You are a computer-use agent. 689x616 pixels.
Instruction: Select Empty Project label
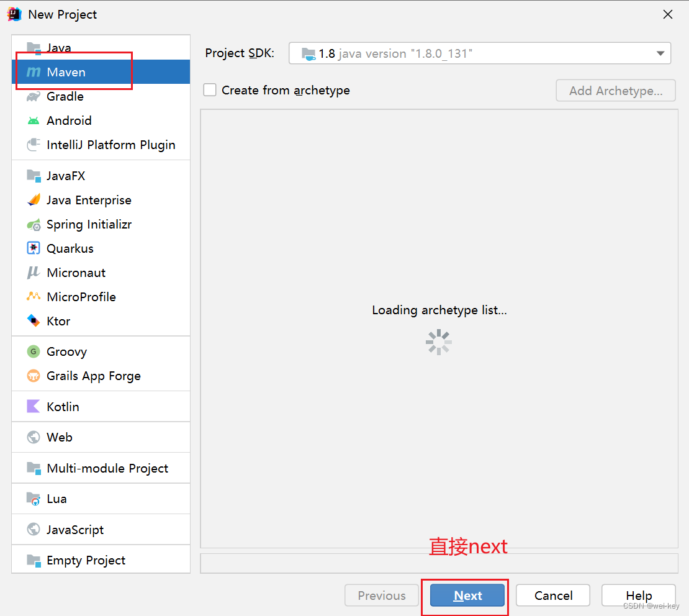click(86, 561)
